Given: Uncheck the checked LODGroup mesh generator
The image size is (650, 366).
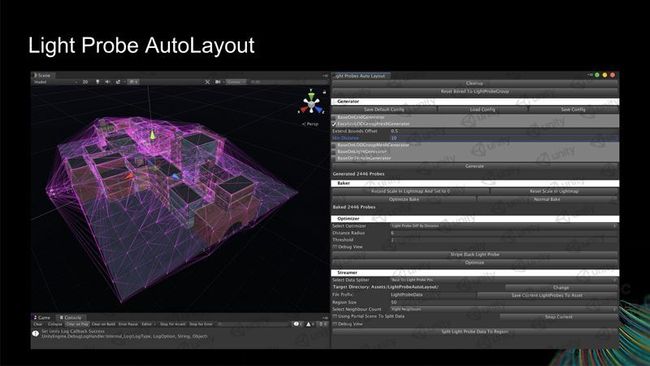Looking at the screenshot, I should [x=334, y=124].
